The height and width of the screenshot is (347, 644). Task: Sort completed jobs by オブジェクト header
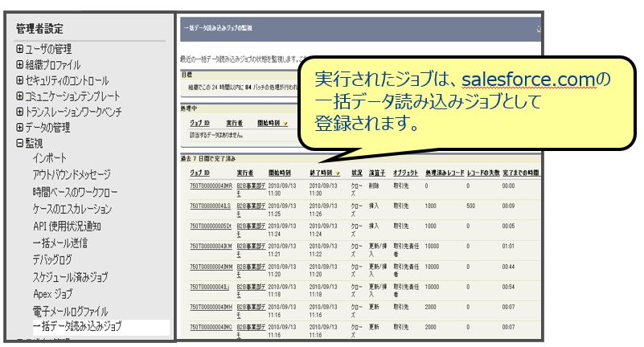405,173
